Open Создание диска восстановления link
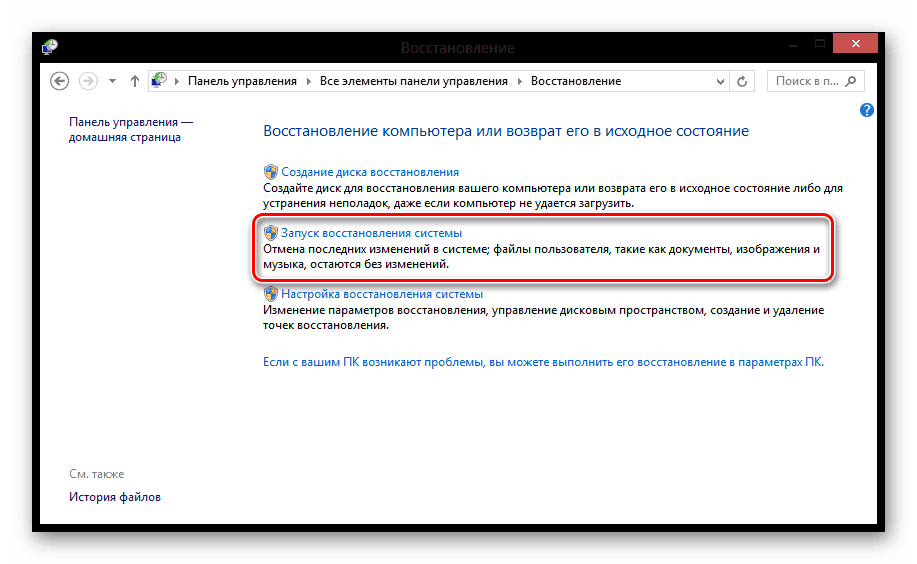This screenshot has height=564, width=917. (370, 172)
